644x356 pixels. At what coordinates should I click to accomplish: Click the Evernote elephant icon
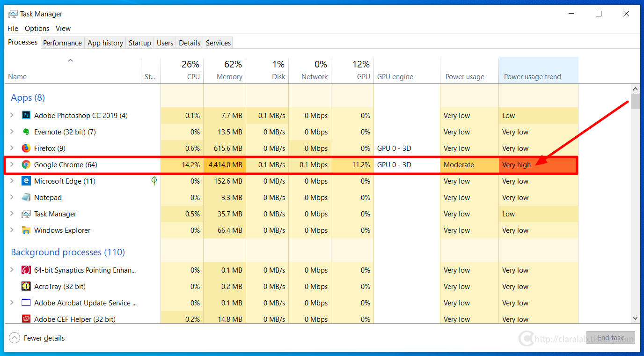click(x=26, y=132)
